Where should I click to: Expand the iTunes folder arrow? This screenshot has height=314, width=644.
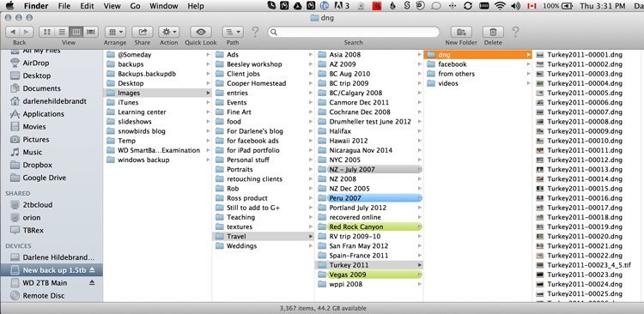(209, 103)
